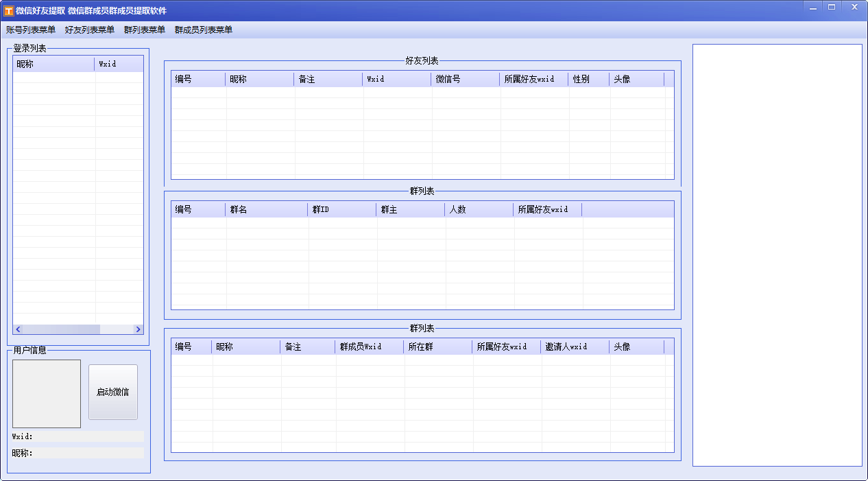Click 所属好友wxid header in 好友列表
Viewport: 868px width, 481px height.
534,79
